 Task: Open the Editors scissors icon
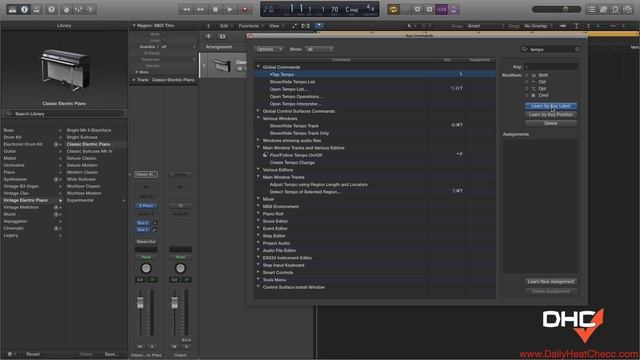[x=91, y=9]
